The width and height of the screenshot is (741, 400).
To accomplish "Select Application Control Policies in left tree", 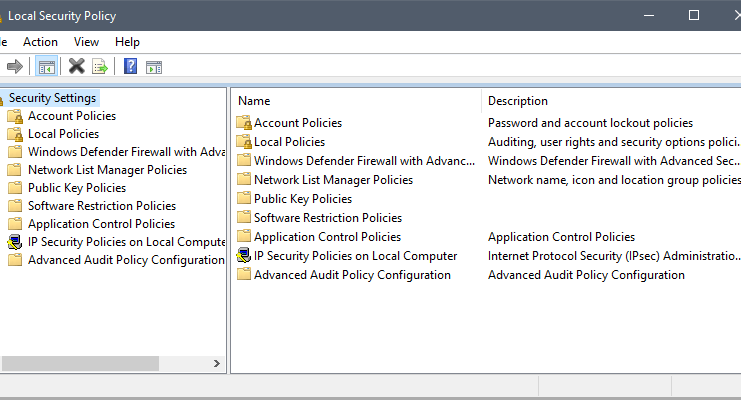I will 101,224.
